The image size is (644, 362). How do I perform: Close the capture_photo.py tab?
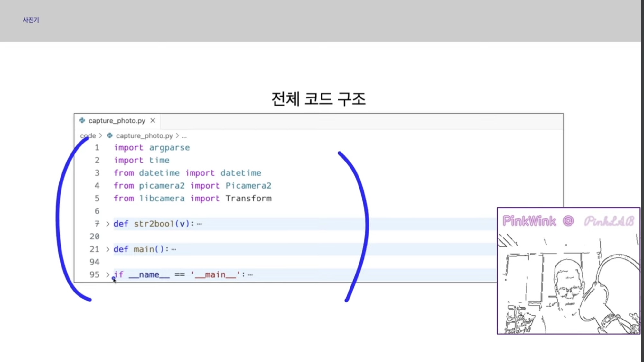[153, 120]
